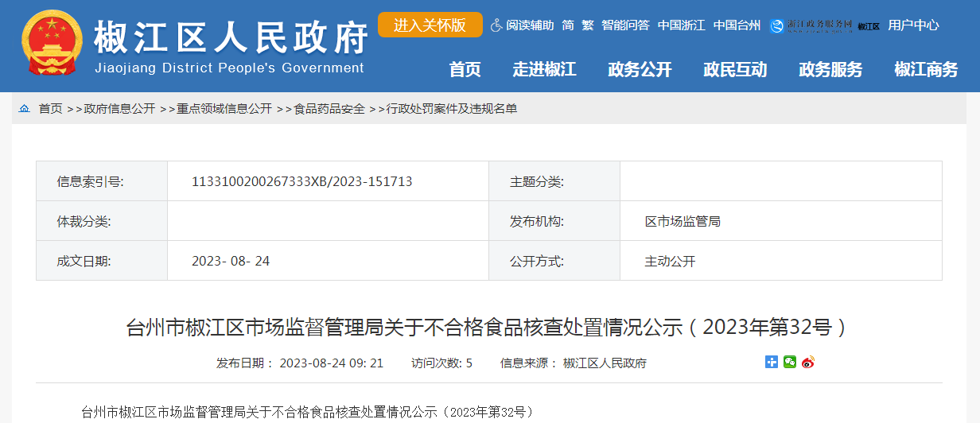Click the accessibility wheelchair icon
Screen dimensions: 980x423
[496, 25]
